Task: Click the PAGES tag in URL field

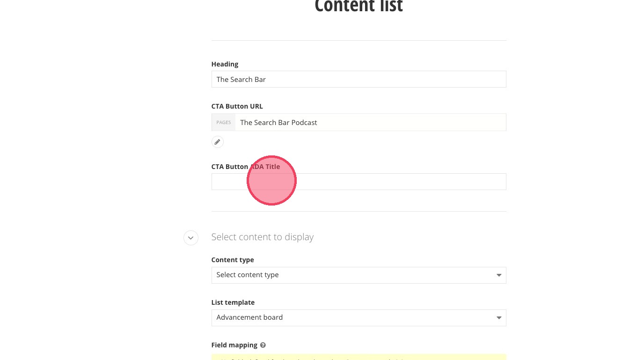Action: pos(223,122)
